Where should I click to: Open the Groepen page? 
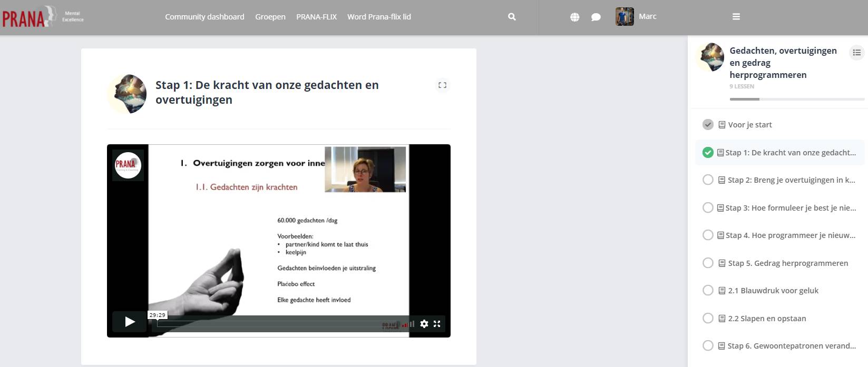pos(270,17)
